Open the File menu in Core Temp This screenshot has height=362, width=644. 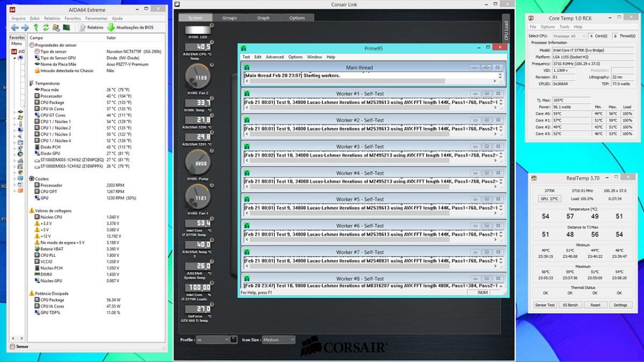point(533,27)
